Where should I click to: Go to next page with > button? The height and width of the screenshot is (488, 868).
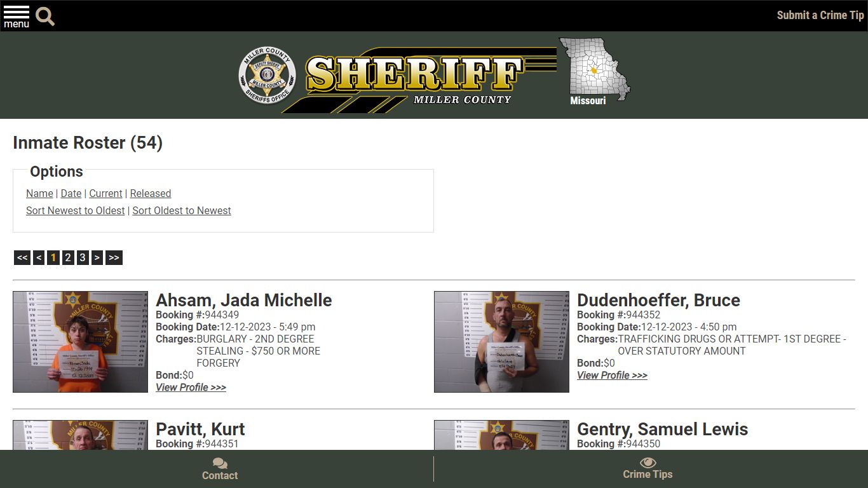[x=97, y=257]
